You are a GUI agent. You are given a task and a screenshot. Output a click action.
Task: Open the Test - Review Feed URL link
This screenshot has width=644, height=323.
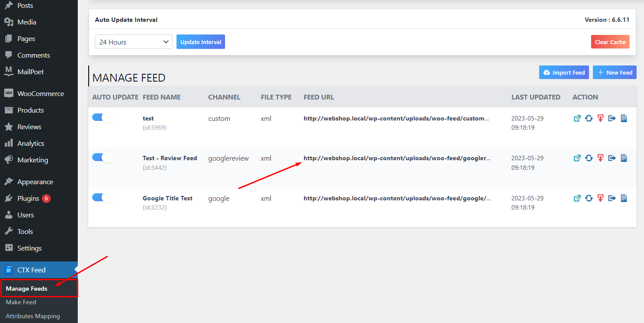[397, 158]
